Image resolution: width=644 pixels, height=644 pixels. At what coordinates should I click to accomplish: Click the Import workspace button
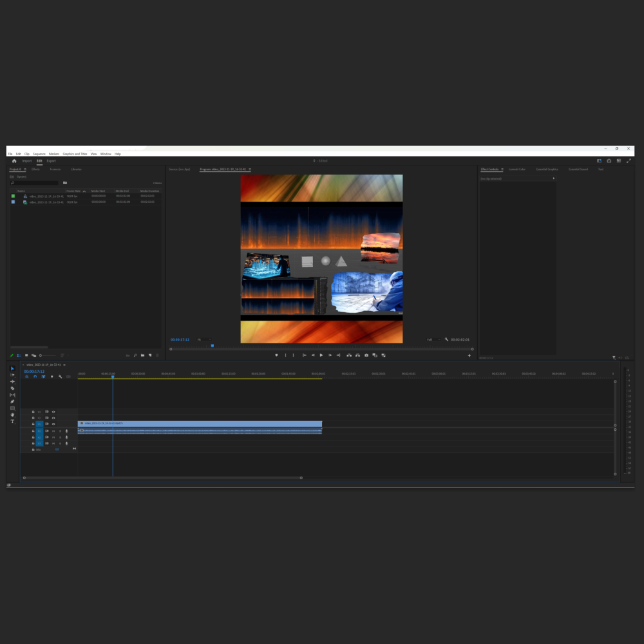tap(26, 161)
